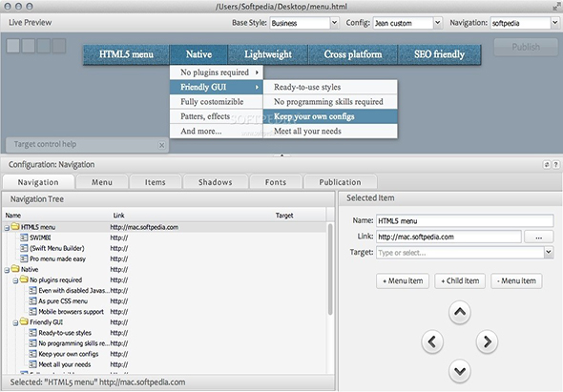Viewport: 563px width, 392px height.
Task: Click HTML5 menu in preview menu bar
Action: 126,54
